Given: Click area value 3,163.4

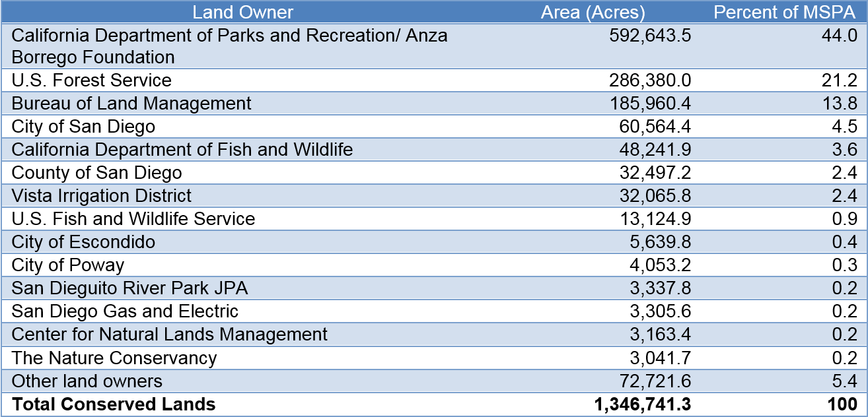Looking at the screenshot, I should (x=661, y=335).
